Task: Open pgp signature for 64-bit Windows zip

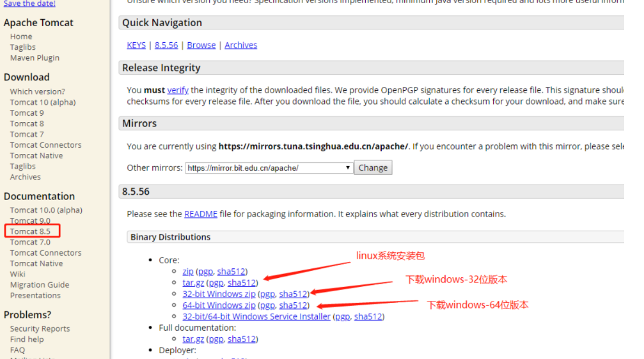Action: 268,305
